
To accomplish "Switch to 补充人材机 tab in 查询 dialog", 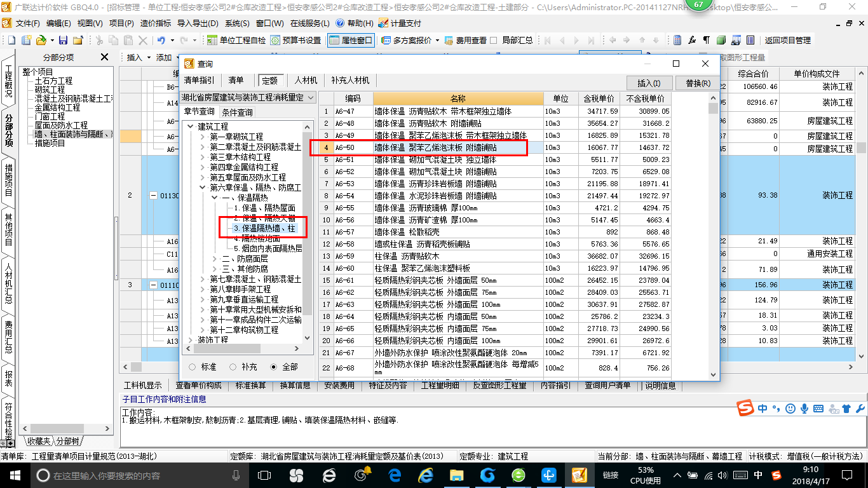I will coord(350,80).
